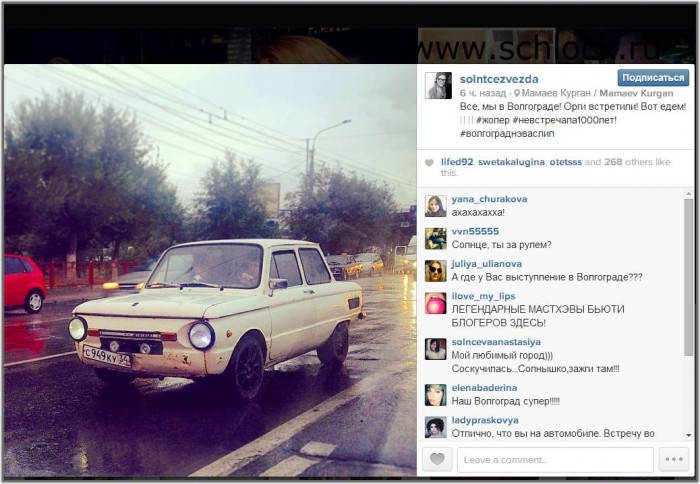Image resolution: width=700 pixels, height=484 pixels.
Task: Click the heart like button beside comment field
Action: point(437,459)
